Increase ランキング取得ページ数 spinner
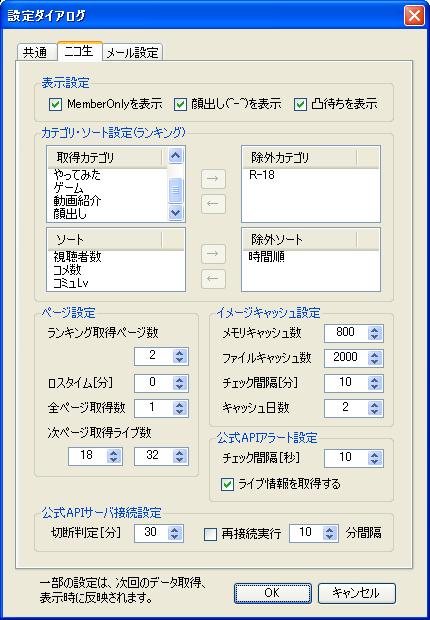430x620 pixels. [x=180, y=353]
